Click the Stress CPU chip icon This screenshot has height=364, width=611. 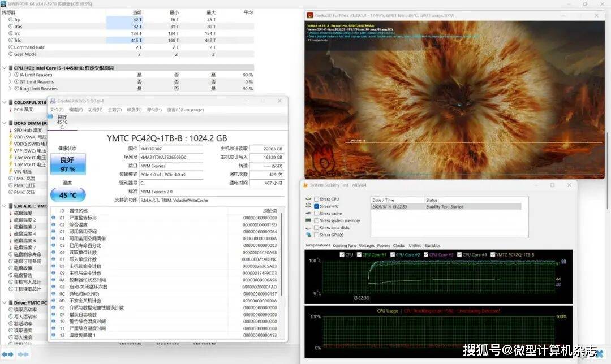point(308,199)
